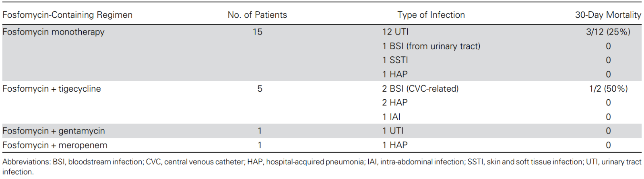This screenshot has width=644, height=179.
Task: Select the "3/12 (25%)" mortality value
Action: [608, 32]
